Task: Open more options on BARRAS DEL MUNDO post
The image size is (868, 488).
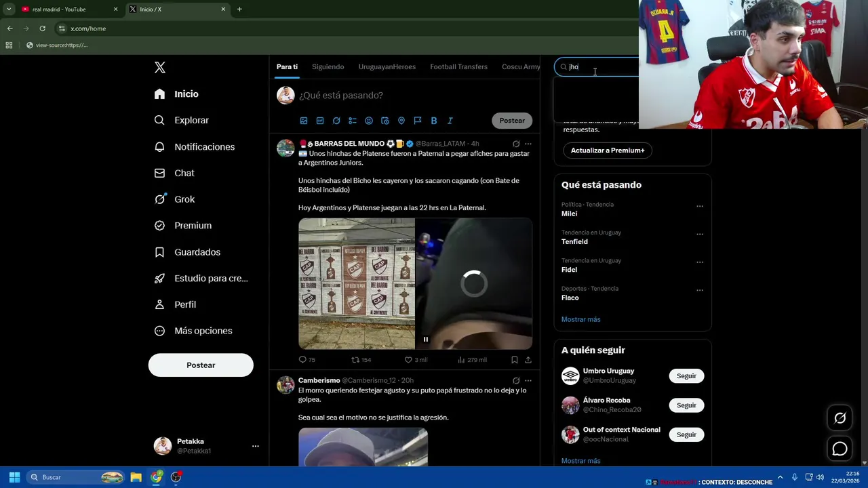Action: tap(528, 144)
